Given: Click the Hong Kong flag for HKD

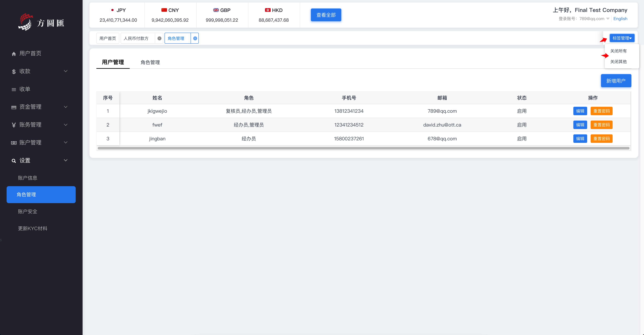Looking at the screenshot, I should [x=268, y=10].
